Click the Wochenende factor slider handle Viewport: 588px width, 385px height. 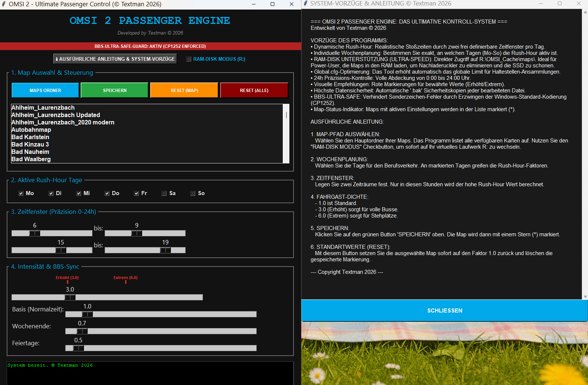[82, 331]
